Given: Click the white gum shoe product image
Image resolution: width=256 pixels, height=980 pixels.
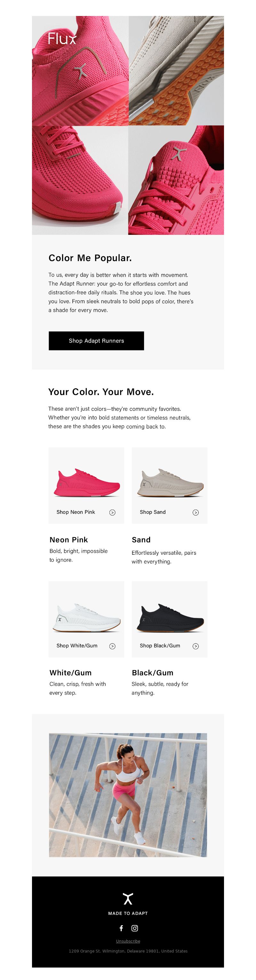Looking at the screenshot, I should (x=87, y=617).
